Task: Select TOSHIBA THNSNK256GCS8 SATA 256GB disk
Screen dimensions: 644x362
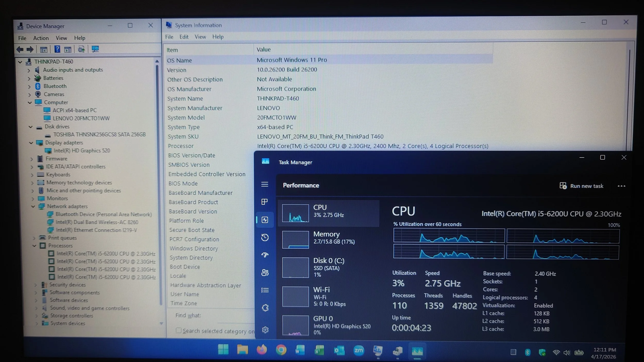Action: 99,135
